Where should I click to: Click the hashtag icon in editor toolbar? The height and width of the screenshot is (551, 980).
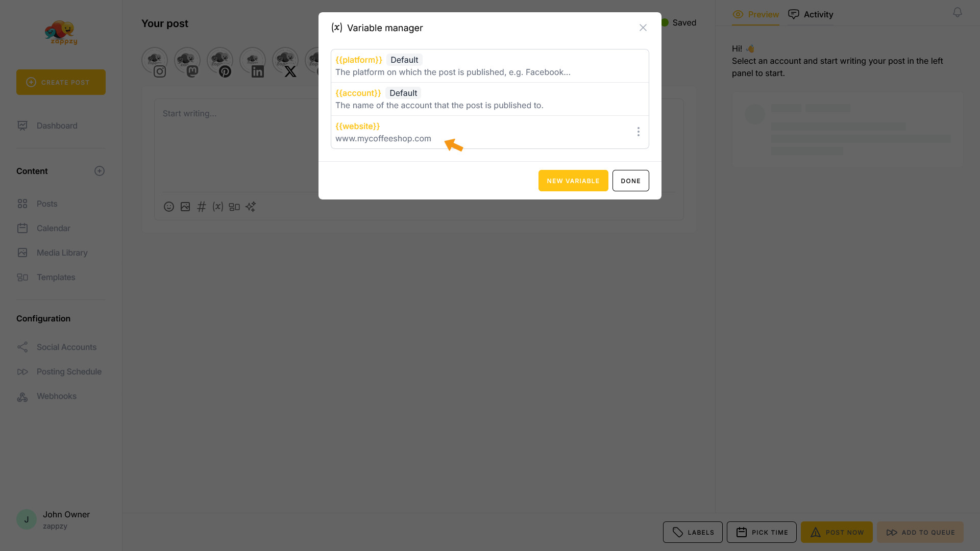(202, 207)
